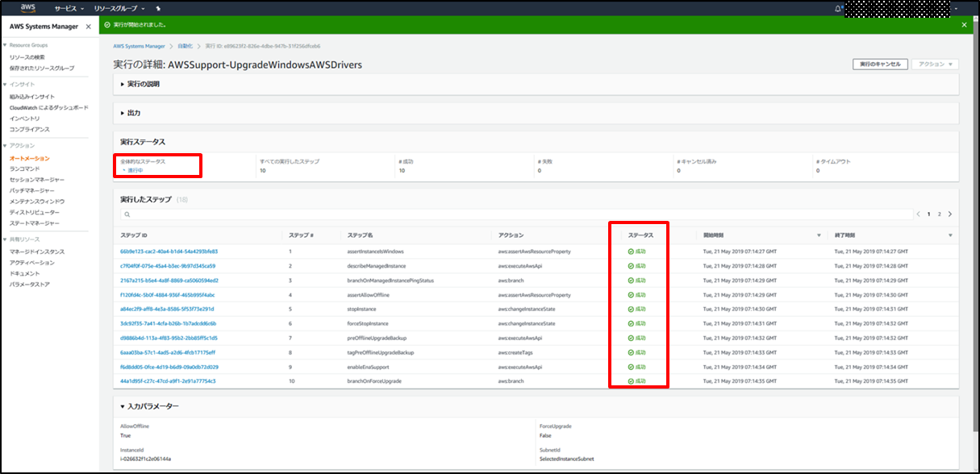Sort by 開始時刻 column arrow
980x474 pixels.
819,235
